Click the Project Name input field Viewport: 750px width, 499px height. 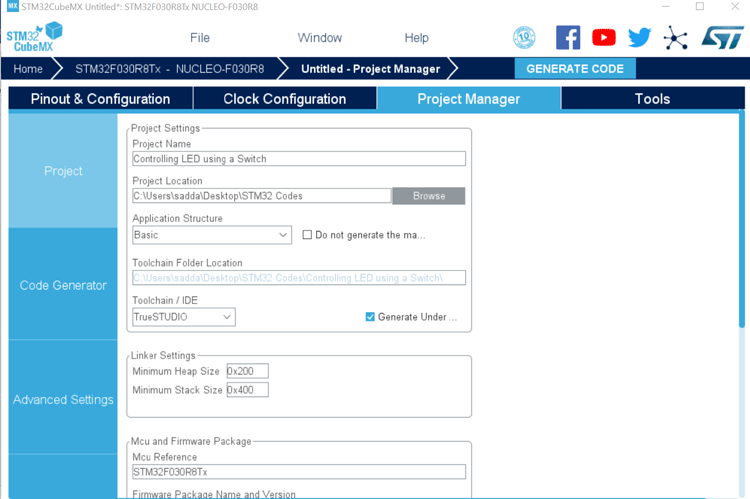[x=298, y=159]
